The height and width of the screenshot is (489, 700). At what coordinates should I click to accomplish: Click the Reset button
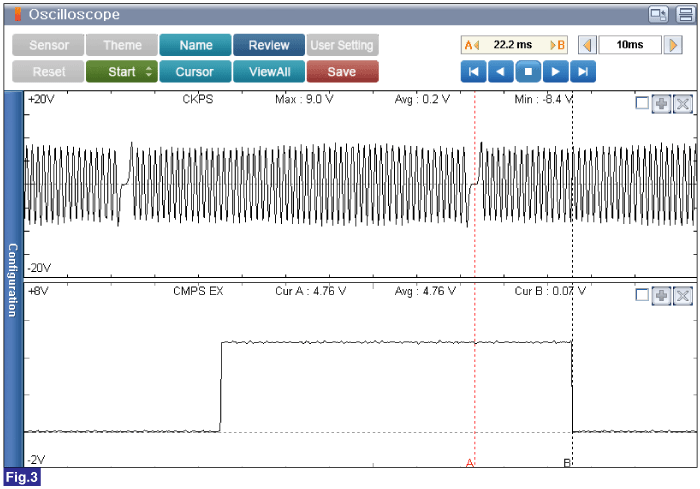click(48, 71)
